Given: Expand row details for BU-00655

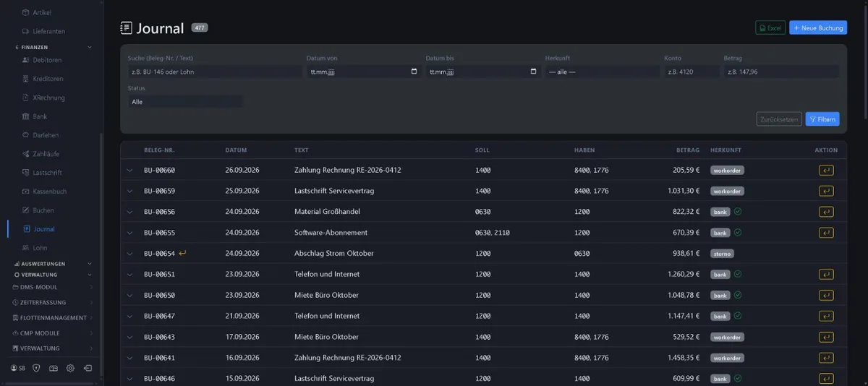Looking at the screenshot, I should coord(130,233).
